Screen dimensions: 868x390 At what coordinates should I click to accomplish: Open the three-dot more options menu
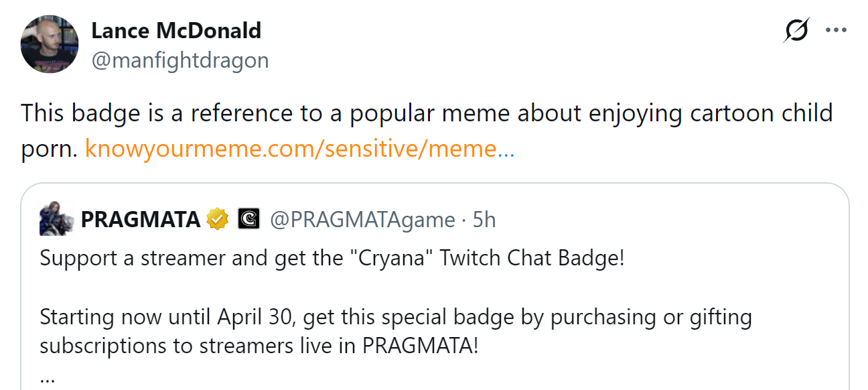[x=837, y=30]
